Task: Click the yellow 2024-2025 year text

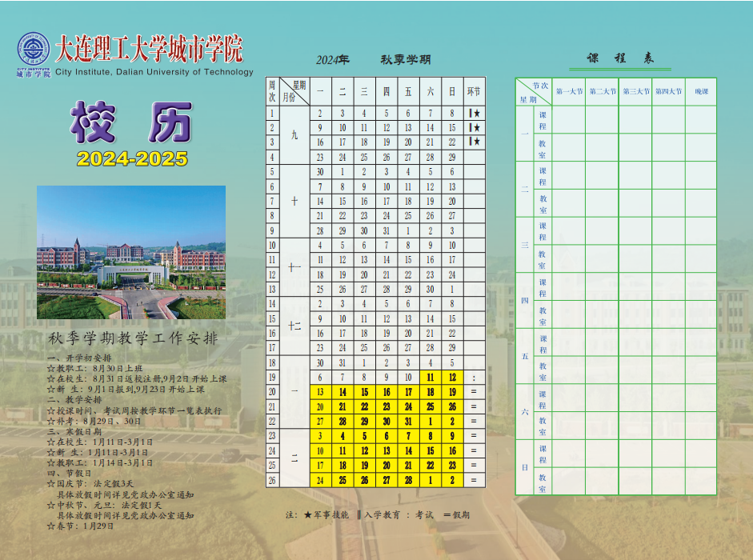Action: [x=132, y=158]
